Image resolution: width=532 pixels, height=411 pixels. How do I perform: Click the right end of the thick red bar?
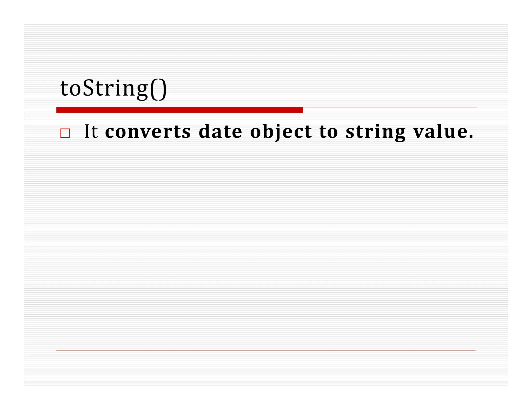(x=300, y=110)
